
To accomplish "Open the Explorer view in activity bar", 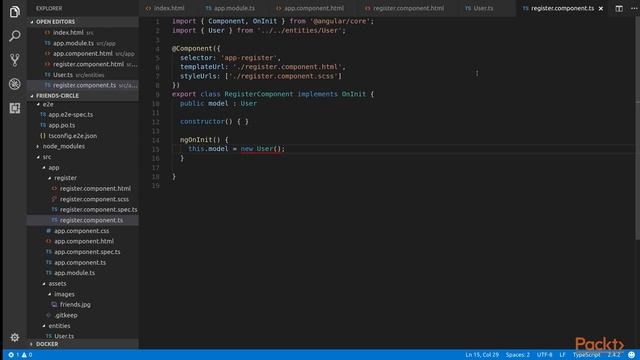I will click(x=15, y=12).
